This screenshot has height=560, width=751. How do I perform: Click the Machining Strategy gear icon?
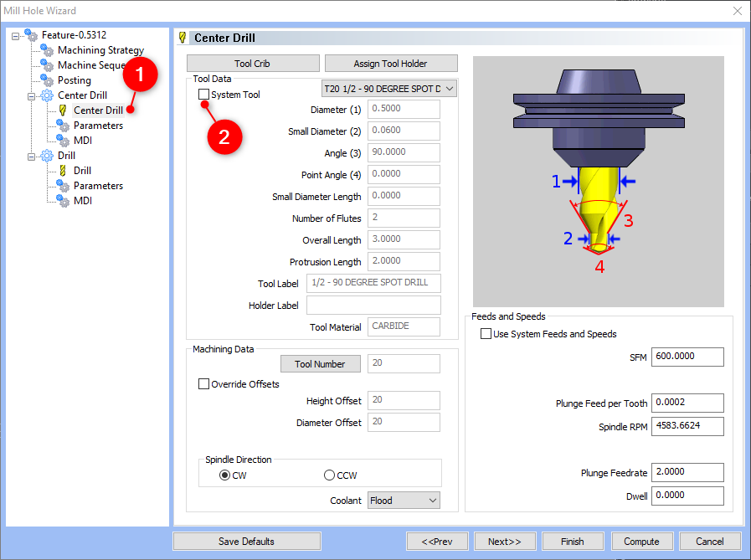tap(47, 50)
